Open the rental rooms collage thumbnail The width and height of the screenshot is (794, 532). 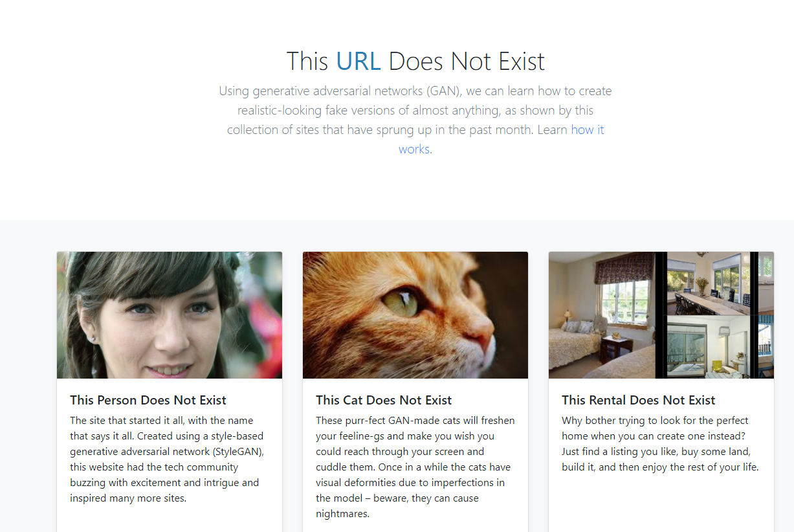pos(661,315)
